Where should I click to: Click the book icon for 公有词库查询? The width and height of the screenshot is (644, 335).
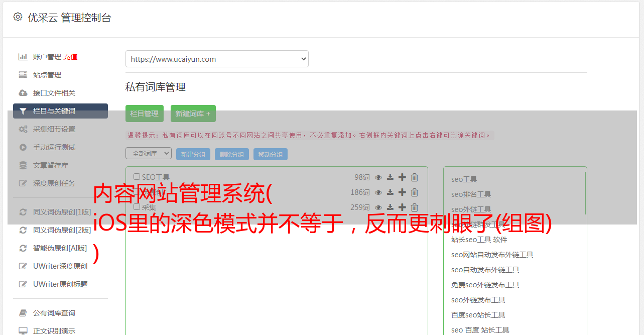[23, 313]
